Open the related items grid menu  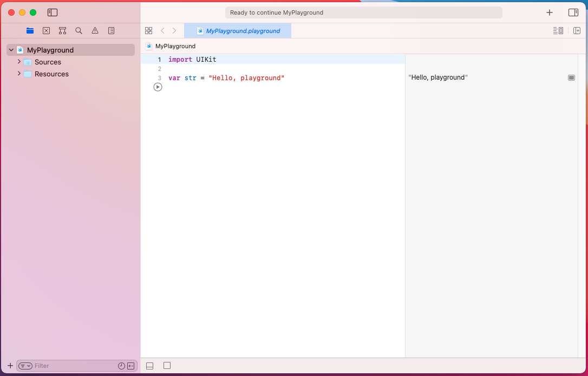(x=148, y=31)
